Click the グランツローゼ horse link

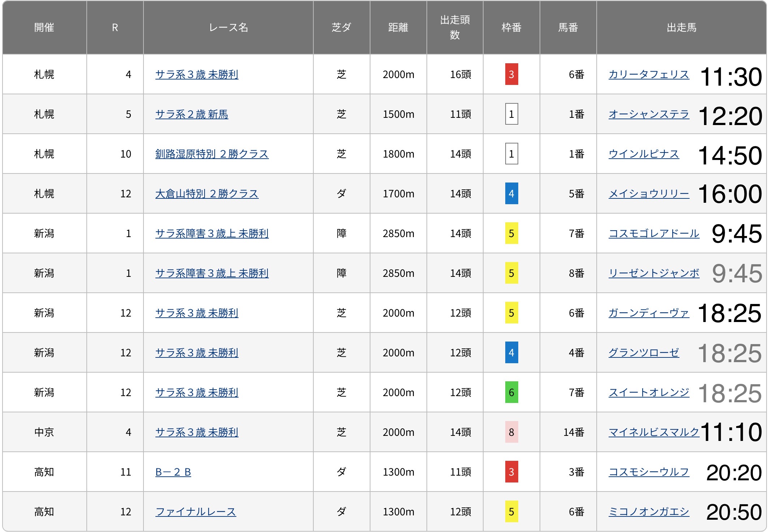(643, 353)
